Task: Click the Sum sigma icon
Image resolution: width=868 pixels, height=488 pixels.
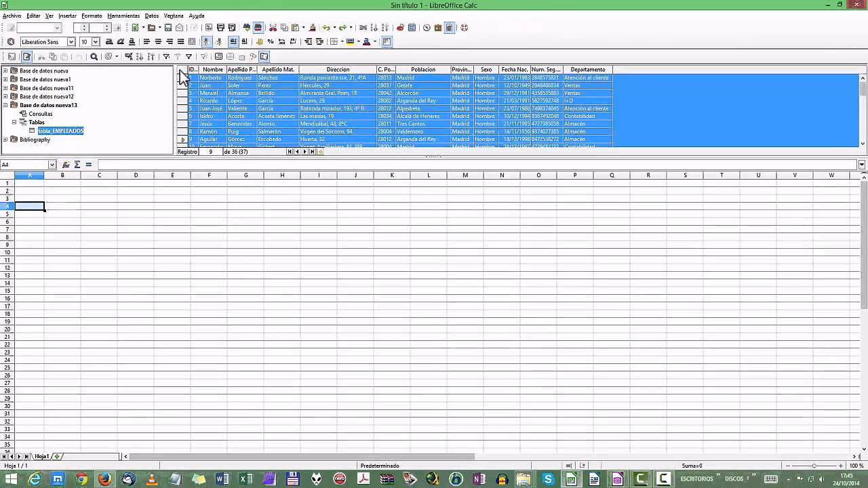Action: [77, 165]
